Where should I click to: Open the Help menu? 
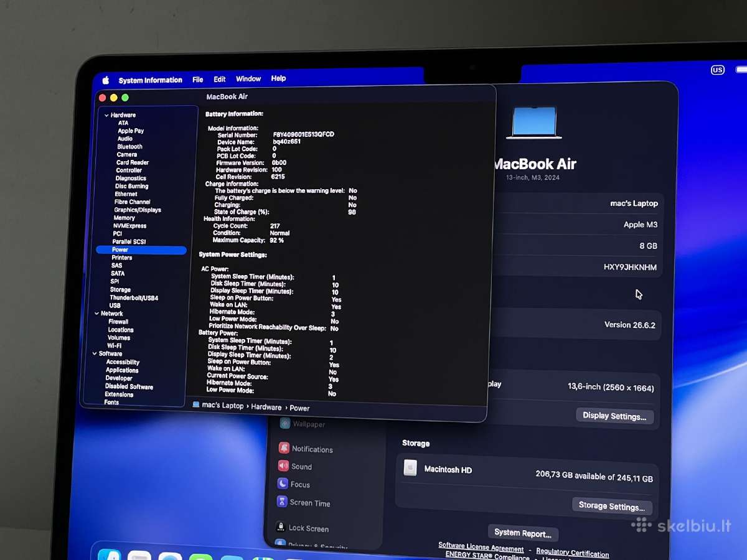pos(278,78)
